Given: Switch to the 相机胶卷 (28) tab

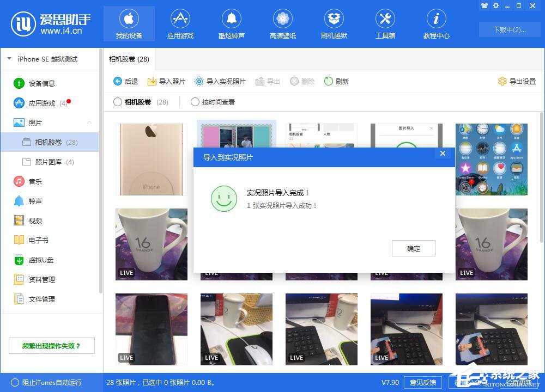Looking at the screenshot, I should 129,59.
